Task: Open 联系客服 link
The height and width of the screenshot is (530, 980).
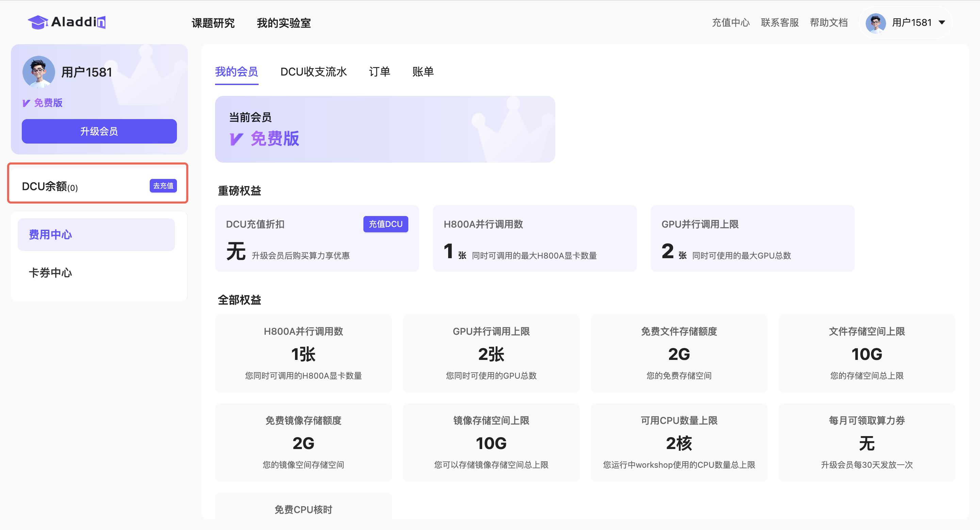Action: point(780,23)
